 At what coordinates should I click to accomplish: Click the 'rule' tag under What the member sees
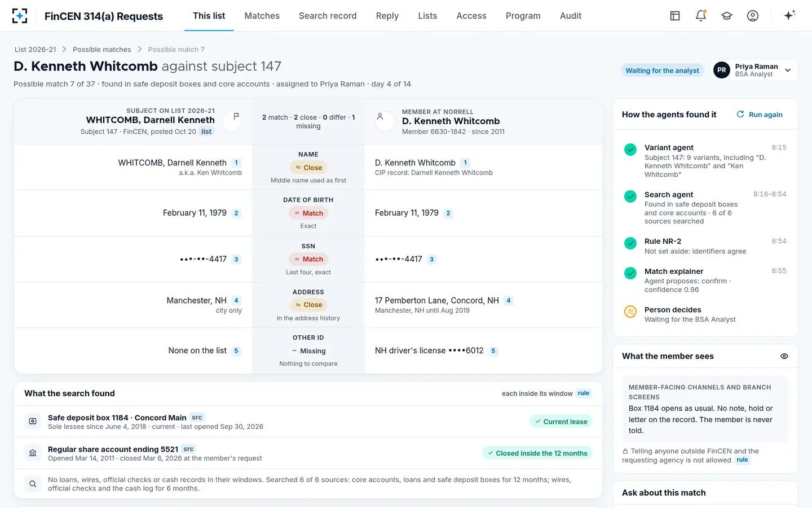point(743,460)
